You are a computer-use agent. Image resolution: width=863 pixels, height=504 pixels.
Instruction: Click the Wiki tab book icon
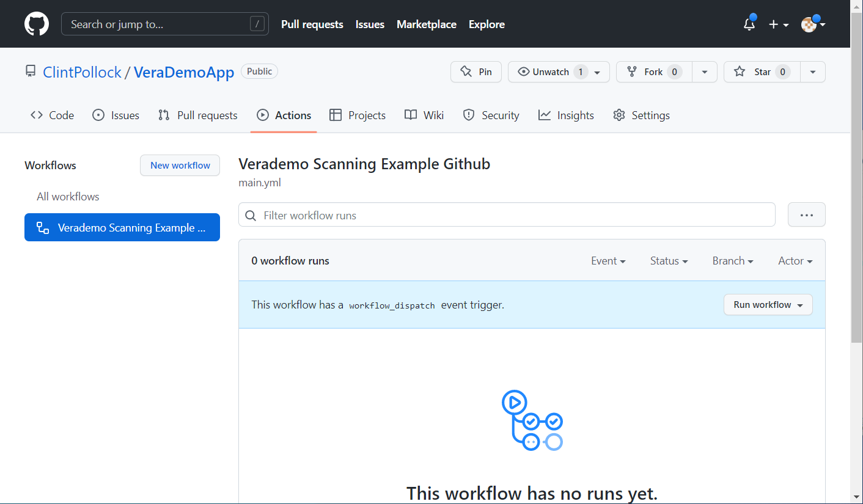411,115
